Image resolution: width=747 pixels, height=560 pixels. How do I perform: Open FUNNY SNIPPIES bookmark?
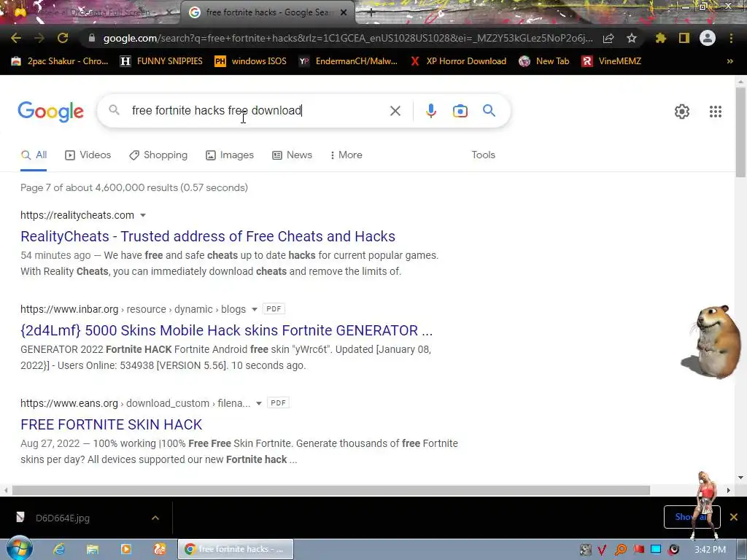tap(161, 61)
